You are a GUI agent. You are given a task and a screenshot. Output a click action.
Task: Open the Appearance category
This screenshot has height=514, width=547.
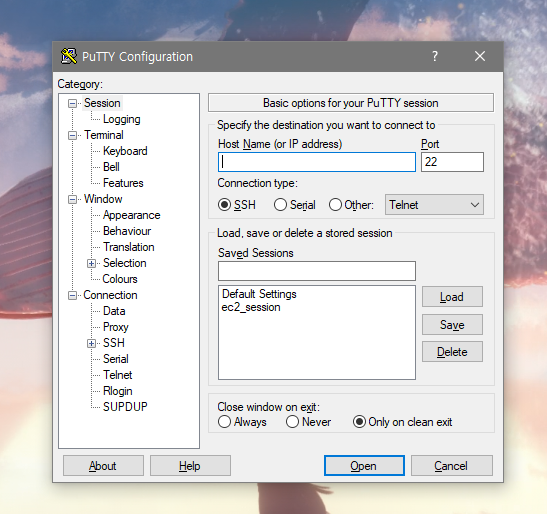pyautogui.click(x=132, y=215)
